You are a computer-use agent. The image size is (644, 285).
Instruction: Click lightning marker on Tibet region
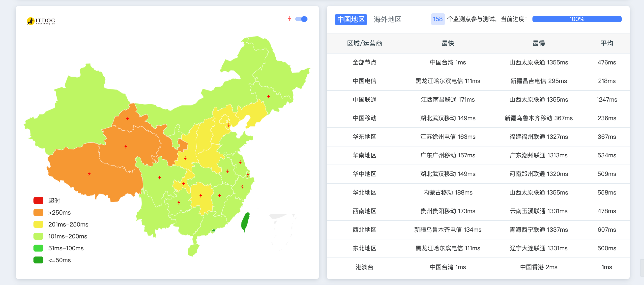click(89, 173)
